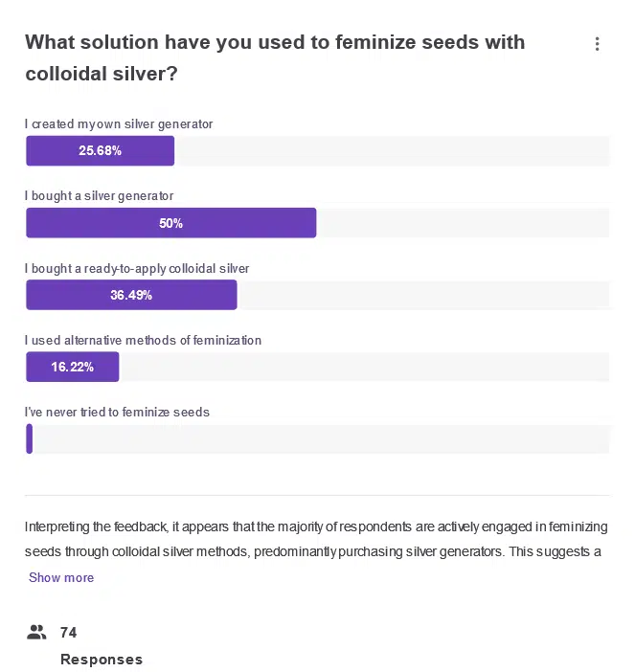Select 'I've never tried to feminize seeds' label
Image resolution: width=635 pixels, height=672 pixels.
117,413
